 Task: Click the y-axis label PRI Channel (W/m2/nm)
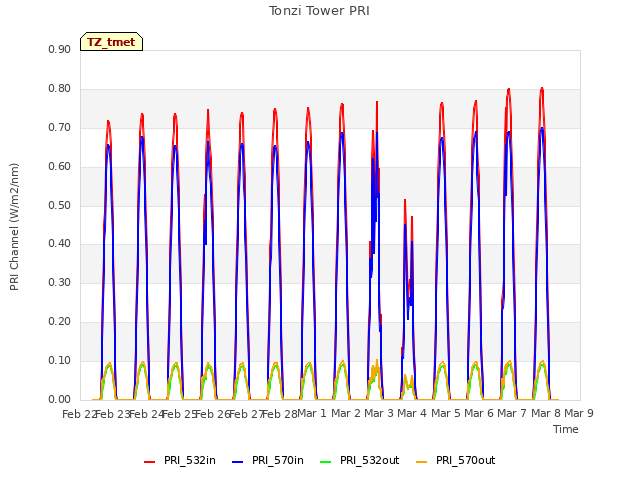[14, 227]
